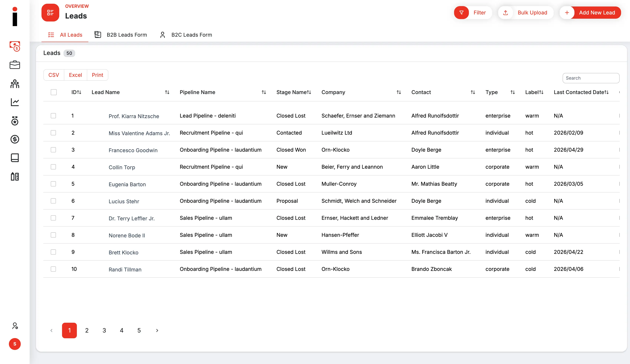Open the briefcase icon in sidebar
630x364 pixels.
pos(15,65)
